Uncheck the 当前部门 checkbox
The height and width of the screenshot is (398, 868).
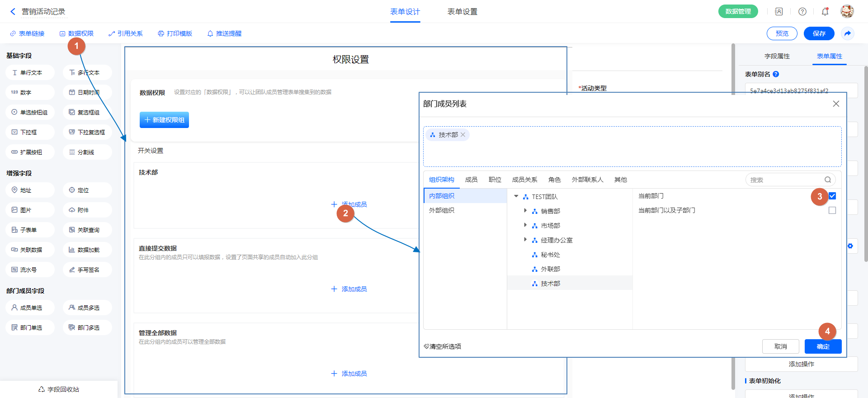(832, 196)
